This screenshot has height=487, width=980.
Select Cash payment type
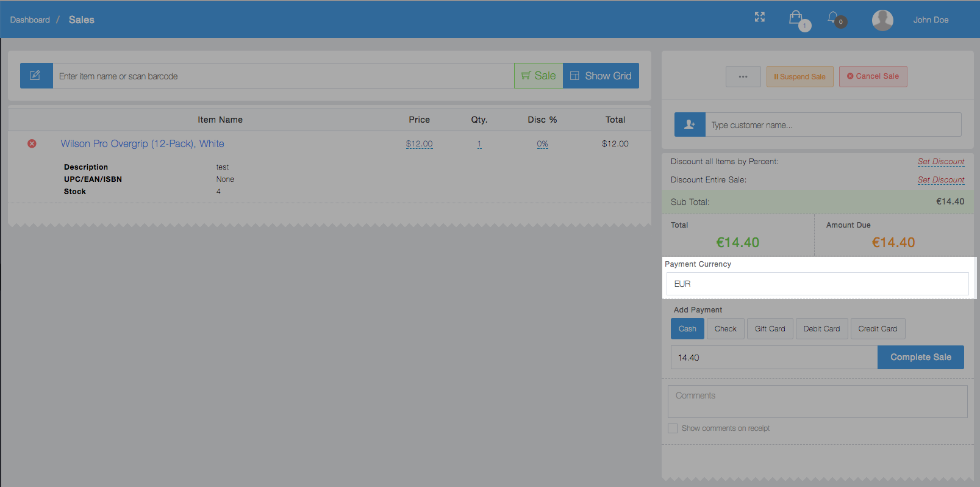(687, 329)
